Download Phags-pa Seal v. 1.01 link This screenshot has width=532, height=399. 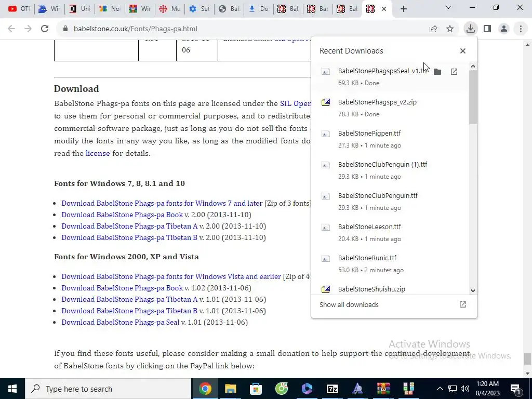[121, 322]
